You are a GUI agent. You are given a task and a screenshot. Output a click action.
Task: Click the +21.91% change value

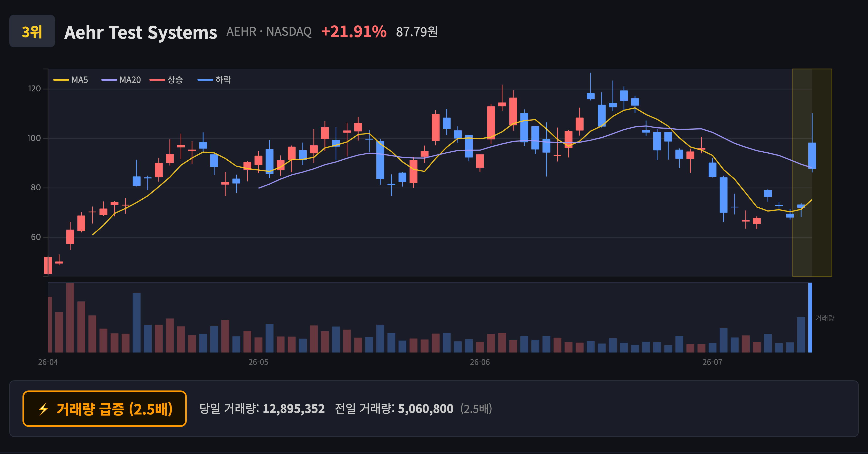[354, 32]
